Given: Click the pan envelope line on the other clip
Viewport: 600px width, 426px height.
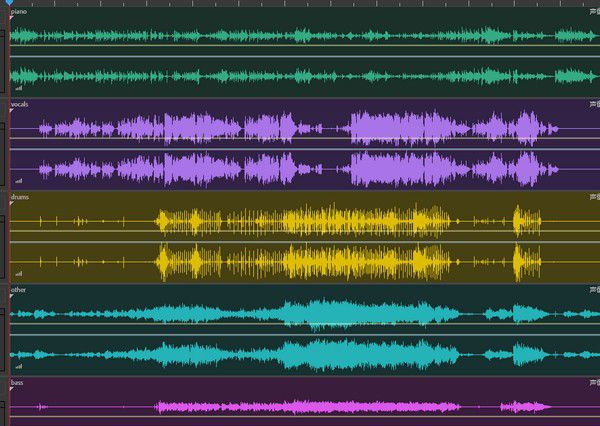Looking at the screenshot, I should pos(305,335).
